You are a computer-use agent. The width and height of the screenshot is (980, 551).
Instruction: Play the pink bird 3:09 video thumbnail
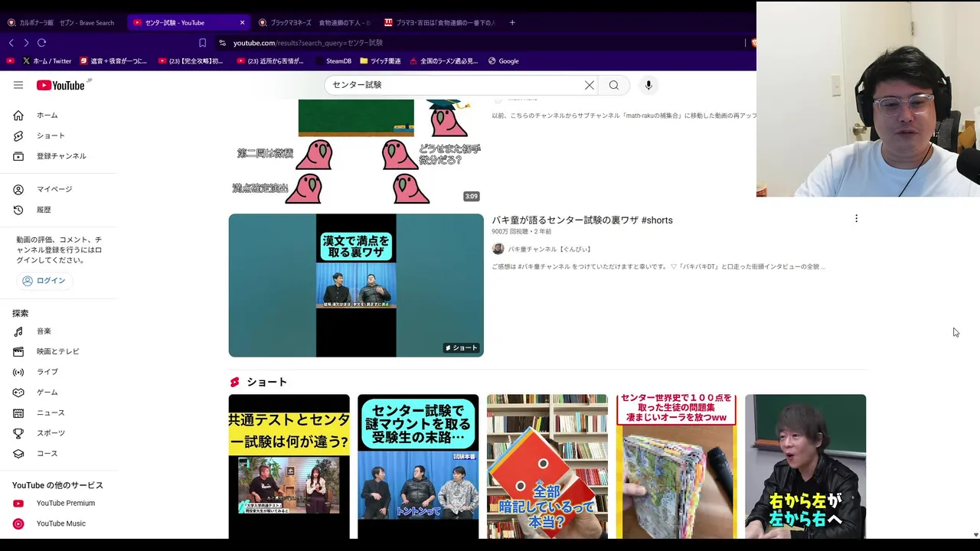click(356, 152)
